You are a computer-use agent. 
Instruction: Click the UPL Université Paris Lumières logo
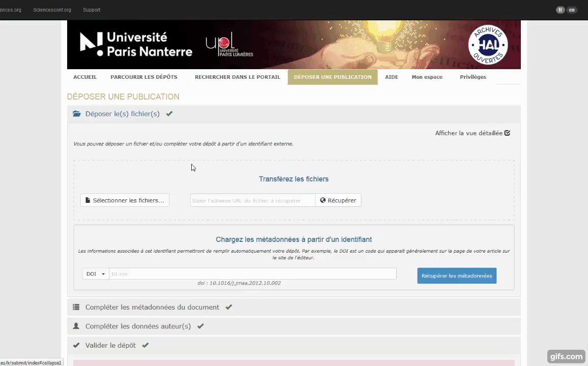click(x=229, y=44)
